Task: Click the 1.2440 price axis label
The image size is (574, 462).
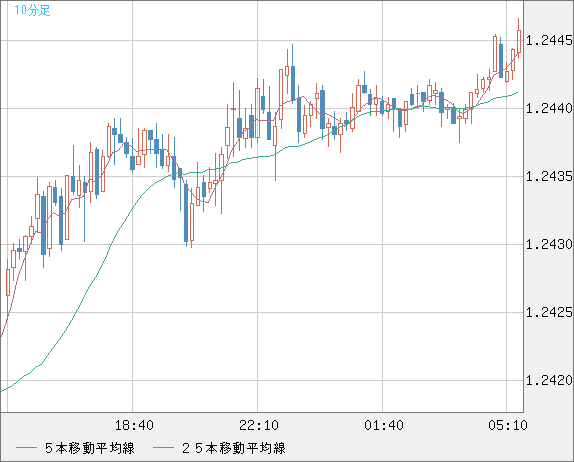Action: [549, 108]
